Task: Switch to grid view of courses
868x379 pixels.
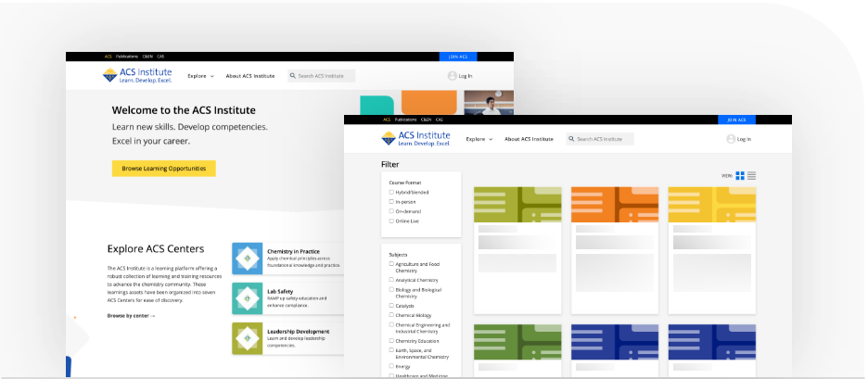Action: point(740,176)
